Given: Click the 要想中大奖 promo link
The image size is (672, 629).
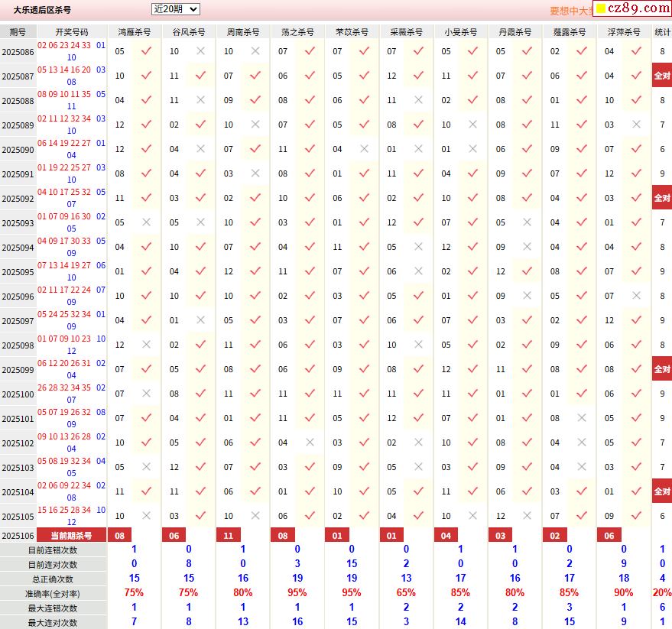Looking at the screenshot, I should coord(570,11).
